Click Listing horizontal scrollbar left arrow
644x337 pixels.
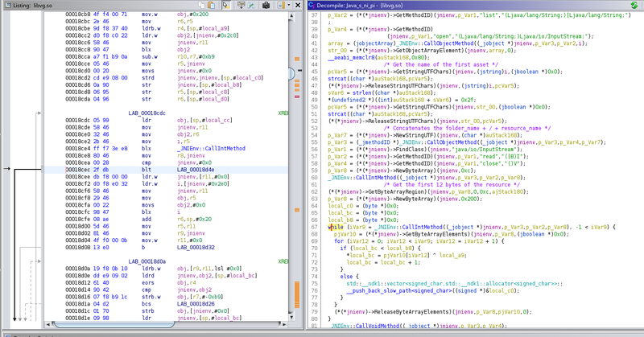click(47, 324)
